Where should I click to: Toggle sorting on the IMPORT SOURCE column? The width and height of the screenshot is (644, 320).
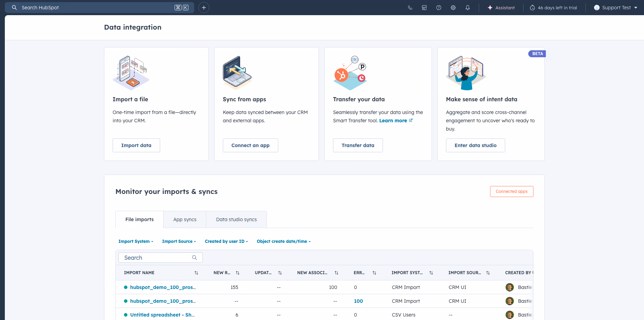pos(488,272)
